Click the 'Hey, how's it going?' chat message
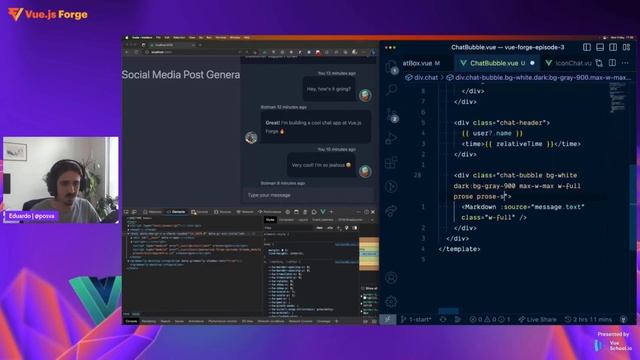 pos(329,89)
